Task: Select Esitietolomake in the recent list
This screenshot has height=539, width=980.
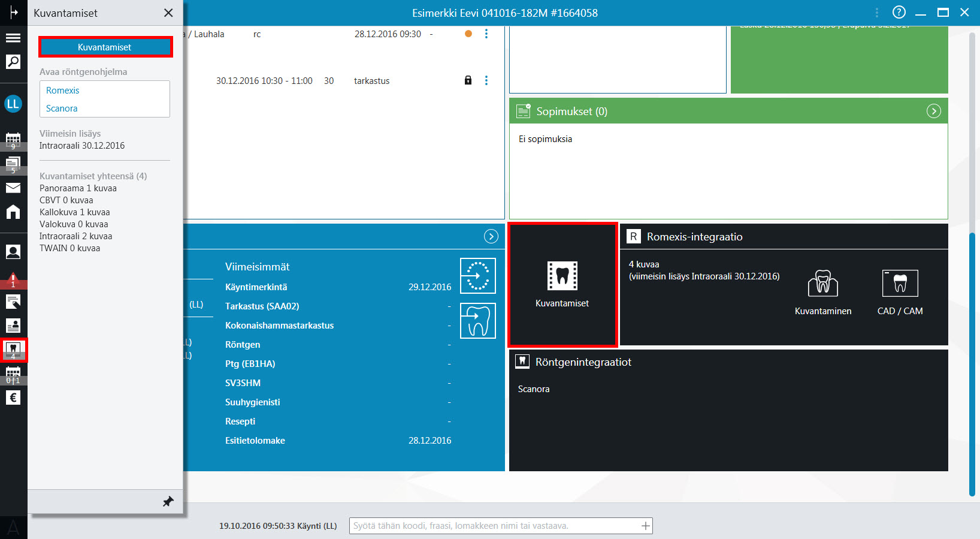Action: point(255,441)
